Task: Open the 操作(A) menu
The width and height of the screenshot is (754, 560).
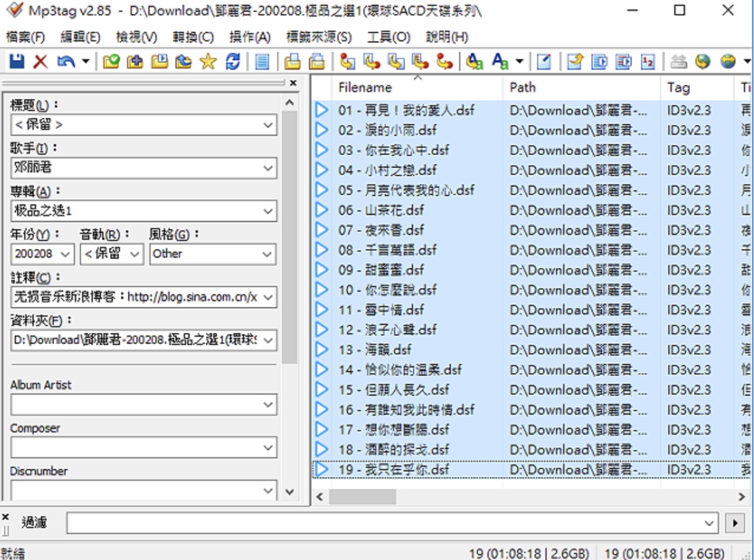Action: point(250,37)
